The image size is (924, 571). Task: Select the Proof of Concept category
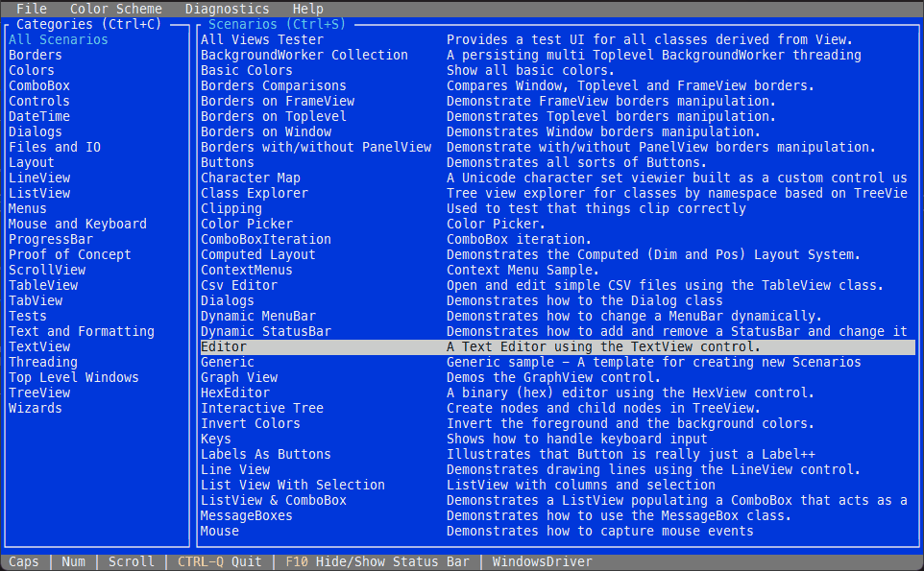click(x=69, y=253)
